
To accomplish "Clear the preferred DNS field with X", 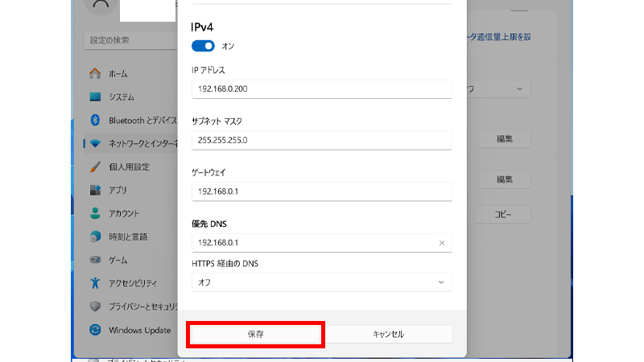I will click(441, 243).
